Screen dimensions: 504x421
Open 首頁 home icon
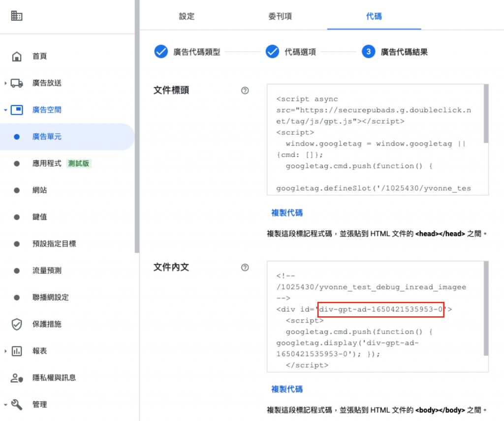(17, 56)
